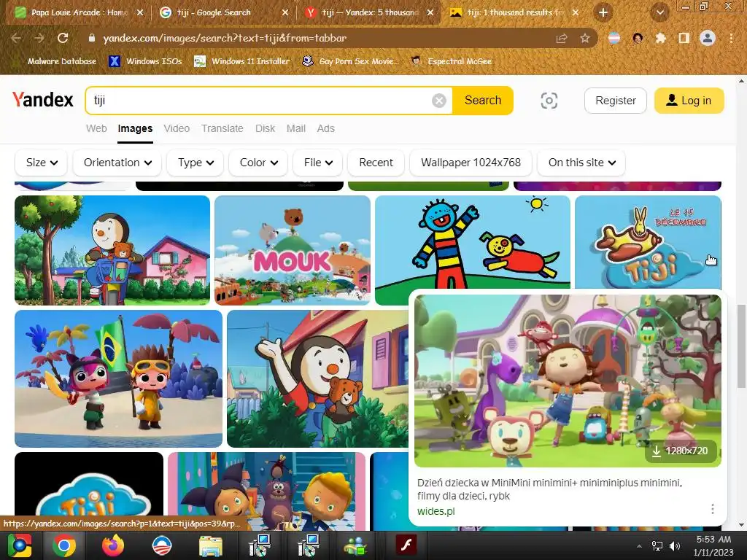Open the Windows ISOs bookmark

point(145,61)
